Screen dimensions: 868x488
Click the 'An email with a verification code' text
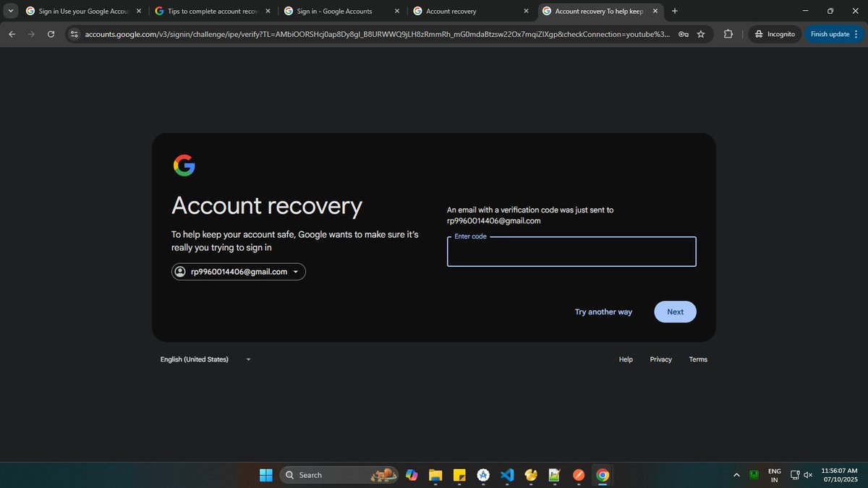tap(530, 215)
